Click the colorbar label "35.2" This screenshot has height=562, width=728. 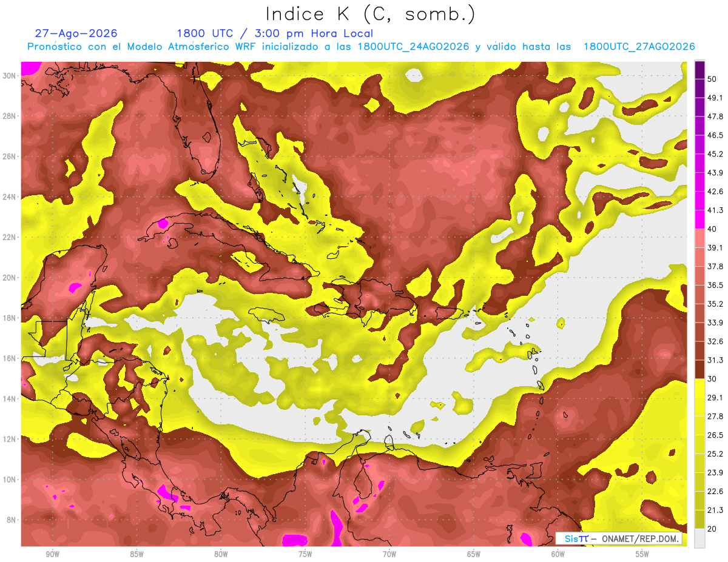click(x=716, y=304)
